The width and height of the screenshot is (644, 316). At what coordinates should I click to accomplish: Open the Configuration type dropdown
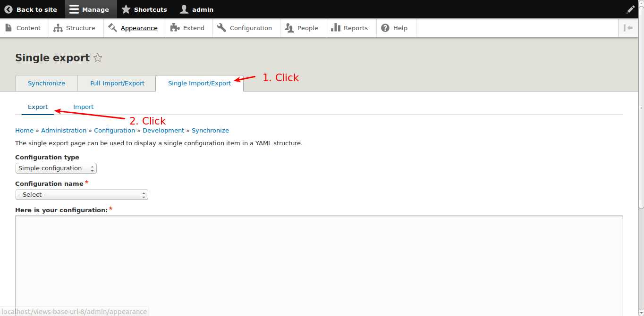[x=56, y=168]
